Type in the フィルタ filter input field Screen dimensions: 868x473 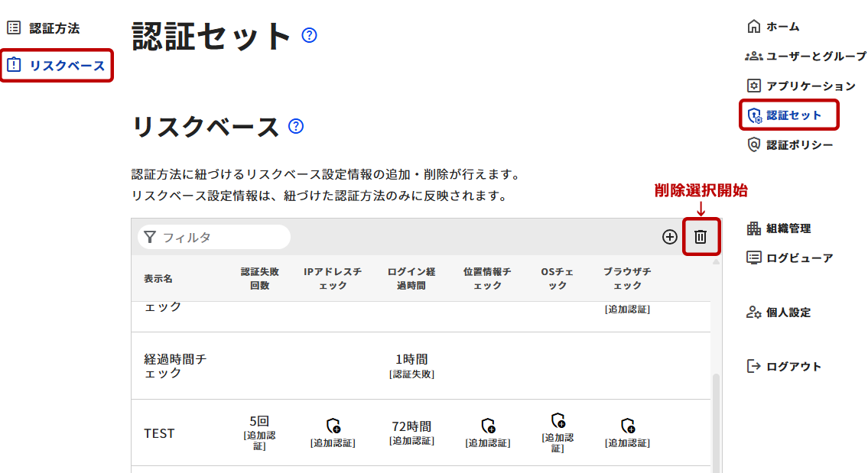coord(222,237)
